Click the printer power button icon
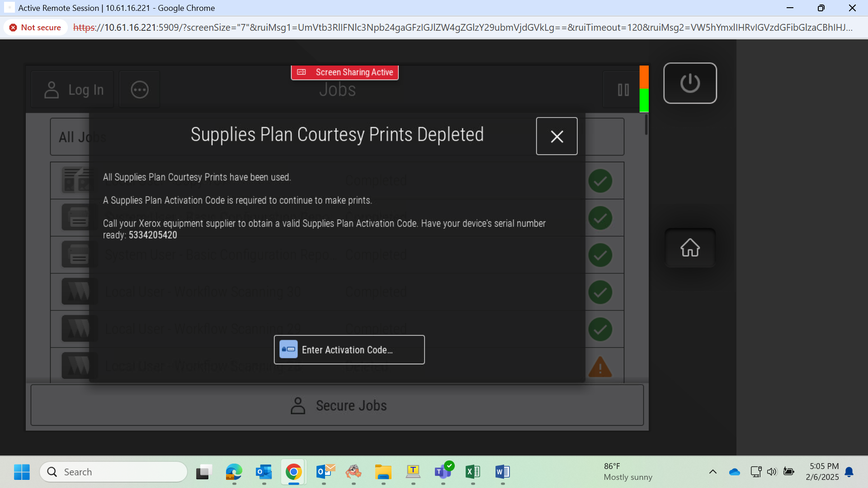Viewport: 868px width, 488px height. [x=690, y=83]
